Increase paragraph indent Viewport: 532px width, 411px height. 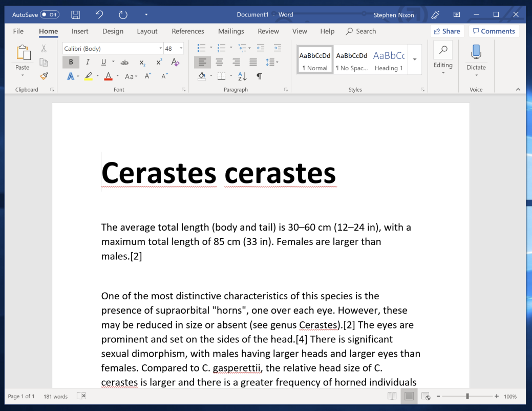coord(278,48)
